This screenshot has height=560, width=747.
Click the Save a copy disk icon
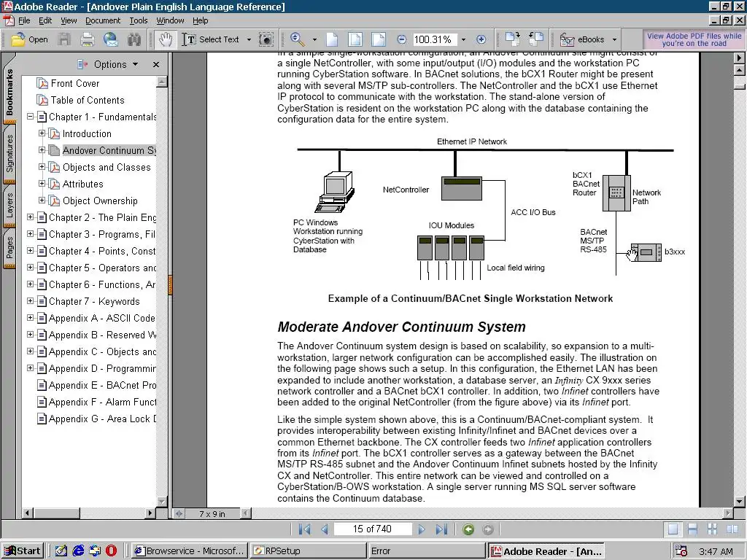(x=64, y=39)
